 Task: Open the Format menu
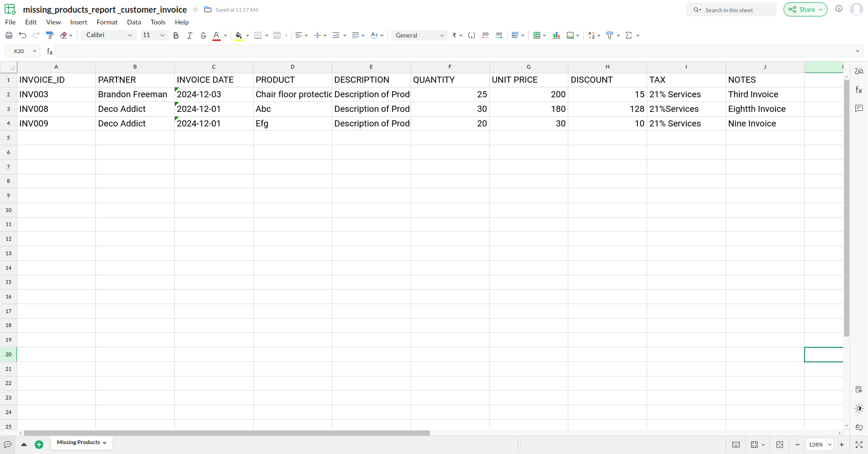point(107,22)
